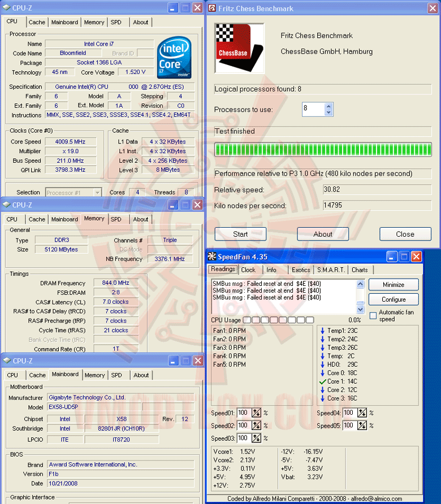
Task: Open SpeedFan Configure dialog
Action: pos(394,299)
